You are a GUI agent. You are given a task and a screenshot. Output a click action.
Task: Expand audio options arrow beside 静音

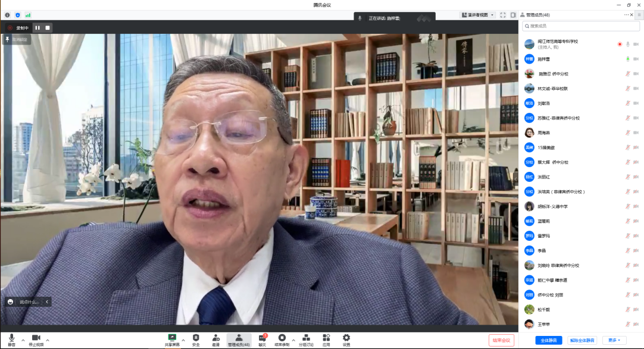(22, 340)
